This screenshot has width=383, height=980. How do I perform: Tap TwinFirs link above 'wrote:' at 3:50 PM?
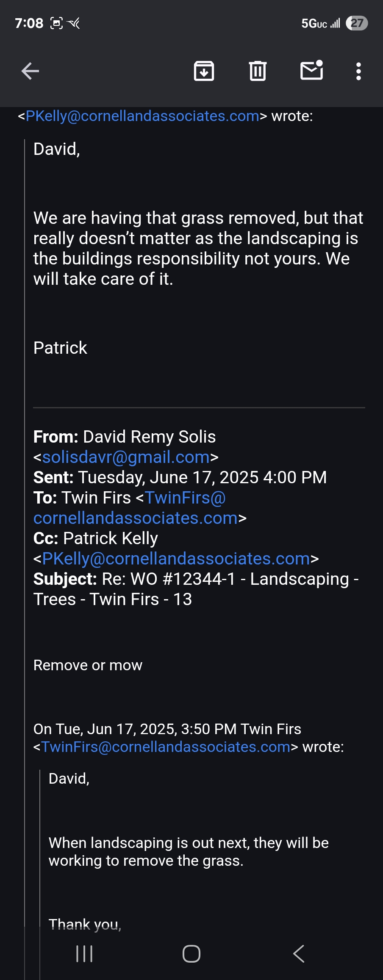click(166, 747)
